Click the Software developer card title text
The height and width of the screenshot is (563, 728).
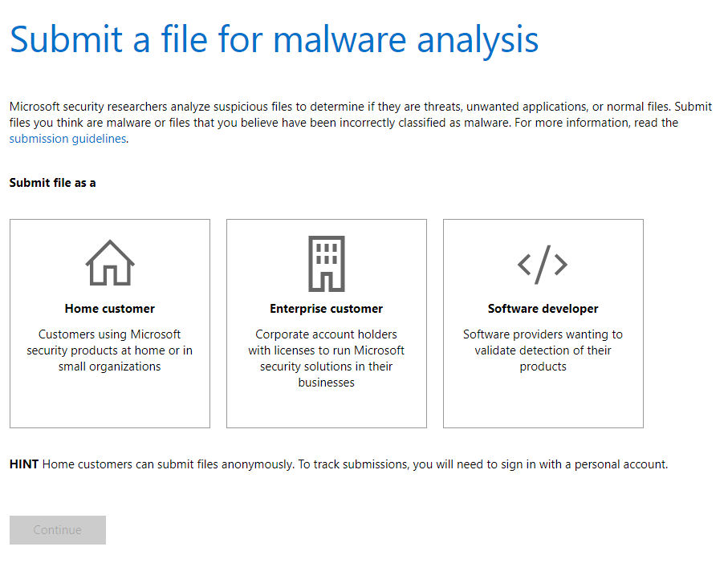click(543, 309)
